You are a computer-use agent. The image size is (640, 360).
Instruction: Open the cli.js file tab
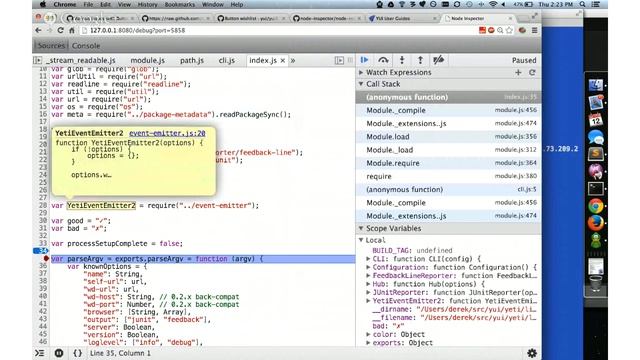point(227,60)
